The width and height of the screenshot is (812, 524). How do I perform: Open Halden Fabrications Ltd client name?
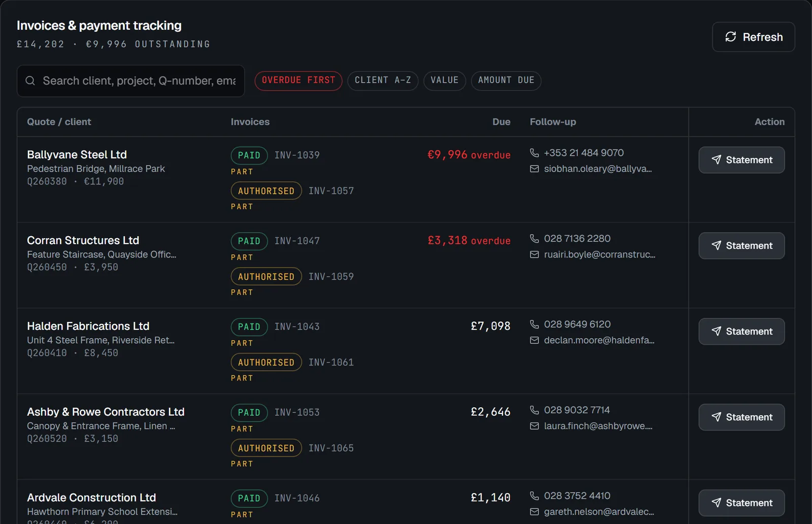point(88,326)
